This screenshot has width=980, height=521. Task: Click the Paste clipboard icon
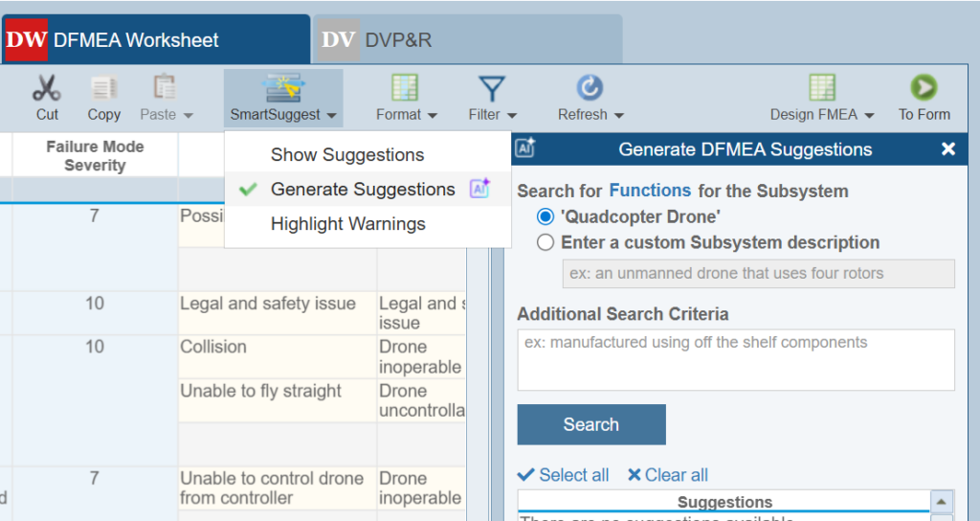click(165, 89)
